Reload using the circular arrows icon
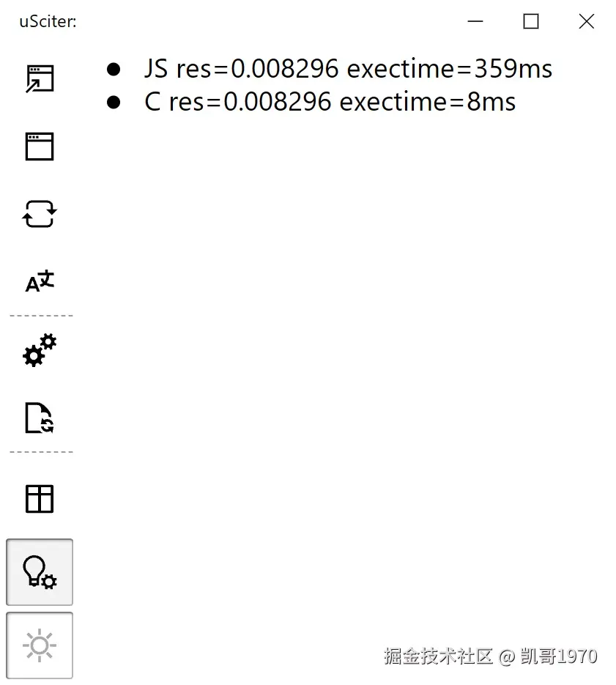Image resolution: width=616 pixels, height=685 pixels. [x=40, y=214]
